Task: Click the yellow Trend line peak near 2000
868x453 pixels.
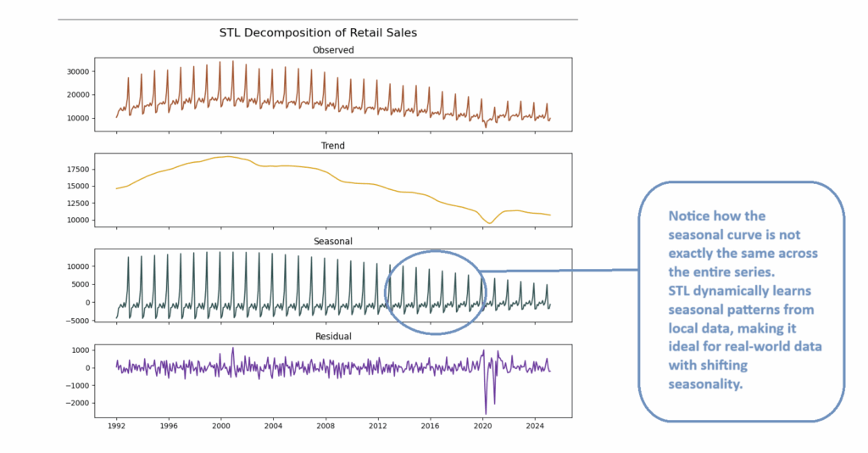Action: (228, 157)
